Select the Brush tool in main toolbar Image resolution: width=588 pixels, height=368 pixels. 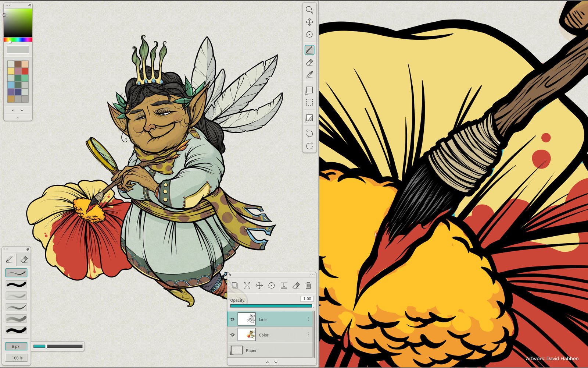tap(309, 50)
